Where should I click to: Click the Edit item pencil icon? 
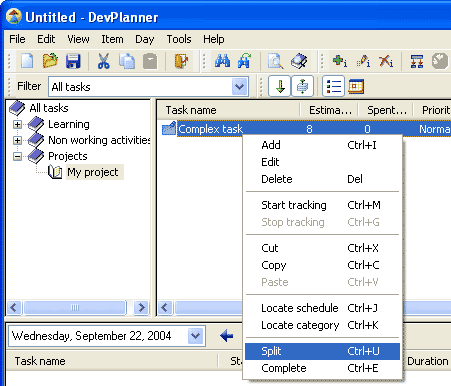(363, 61)
